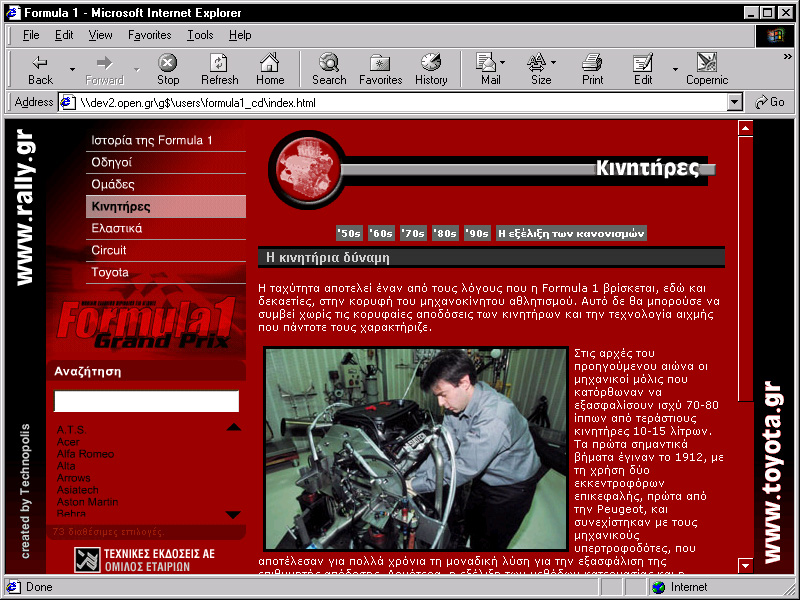Click the round engine logo graphic
Image resolution: width=800 pixels, height=600 pixels.
307,169
